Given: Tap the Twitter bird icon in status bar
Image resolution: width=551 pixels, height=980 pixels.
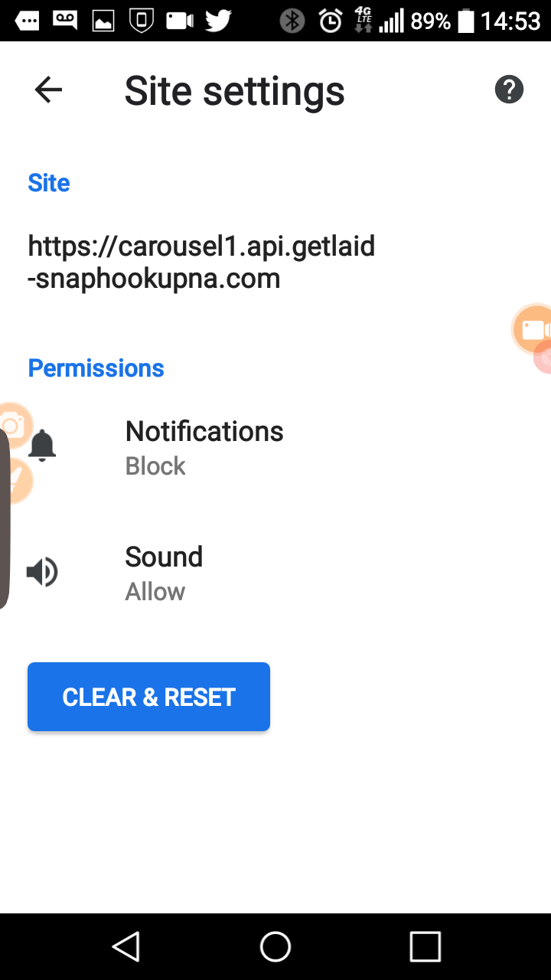Looking at the screenshot, I should click(x=218, y=21).
